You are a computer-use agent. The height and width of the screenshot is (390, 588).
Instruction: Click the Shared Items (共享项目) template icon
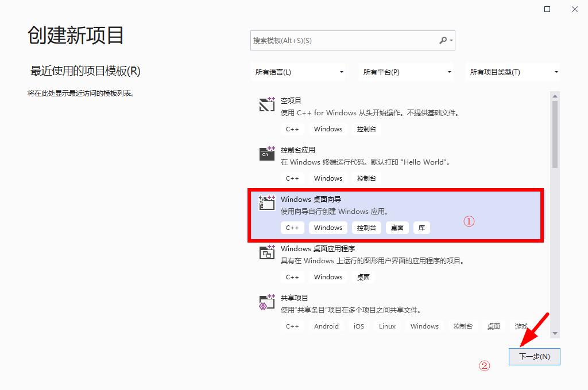pos(267,302)
